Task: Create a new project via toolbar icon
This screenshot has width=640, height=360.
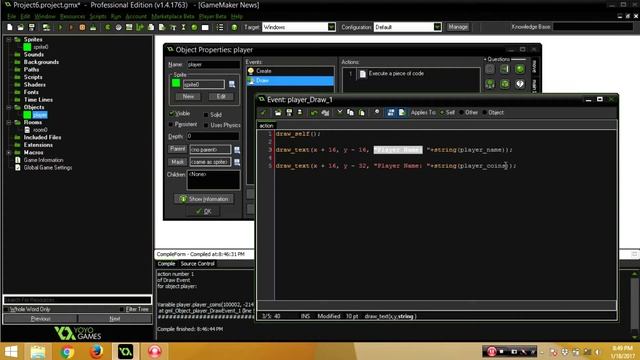Action: click(9, 27)
